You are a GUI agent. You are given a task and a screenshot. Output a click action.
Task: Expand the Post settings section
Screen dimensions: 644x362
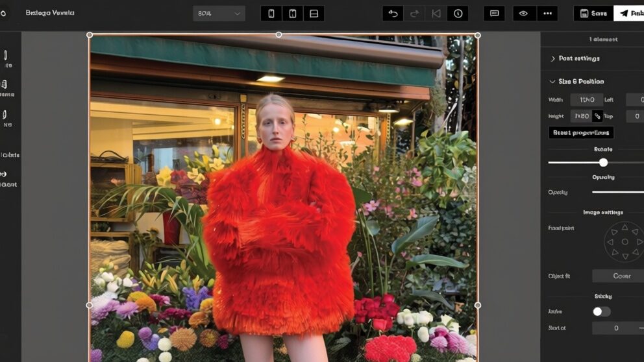[575, 58]
